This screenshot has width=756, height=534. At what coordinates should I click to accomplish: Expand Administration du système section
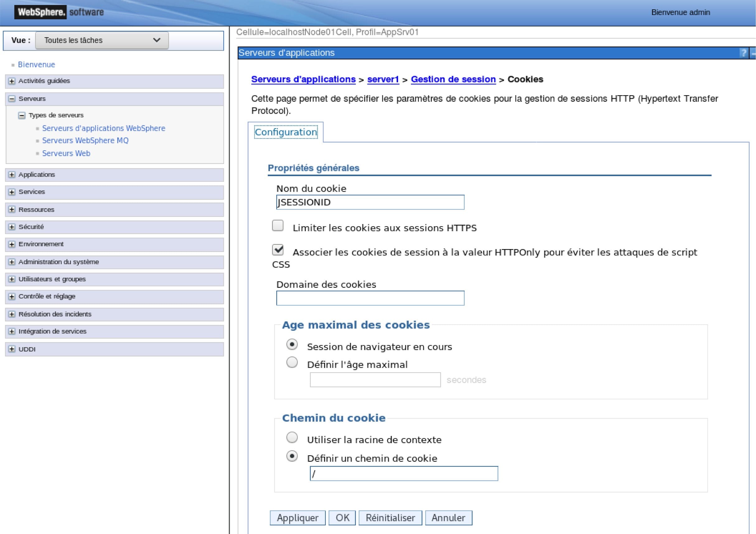click(x=12, y=262)
